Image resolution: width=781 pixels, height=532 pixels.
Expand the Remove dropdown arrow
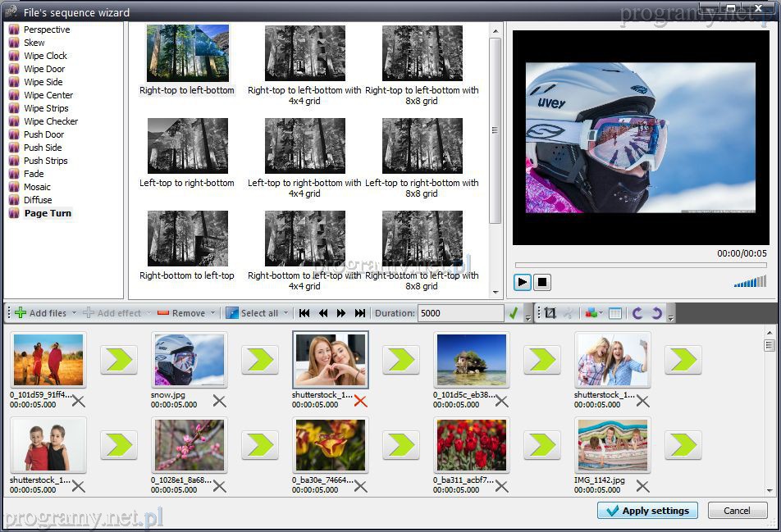(x=212, y=313)
